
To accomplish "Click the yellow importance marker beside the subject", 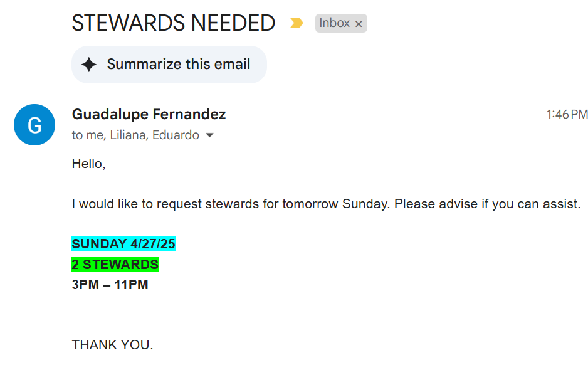I will pyautogui.click(x=297, y=23).
